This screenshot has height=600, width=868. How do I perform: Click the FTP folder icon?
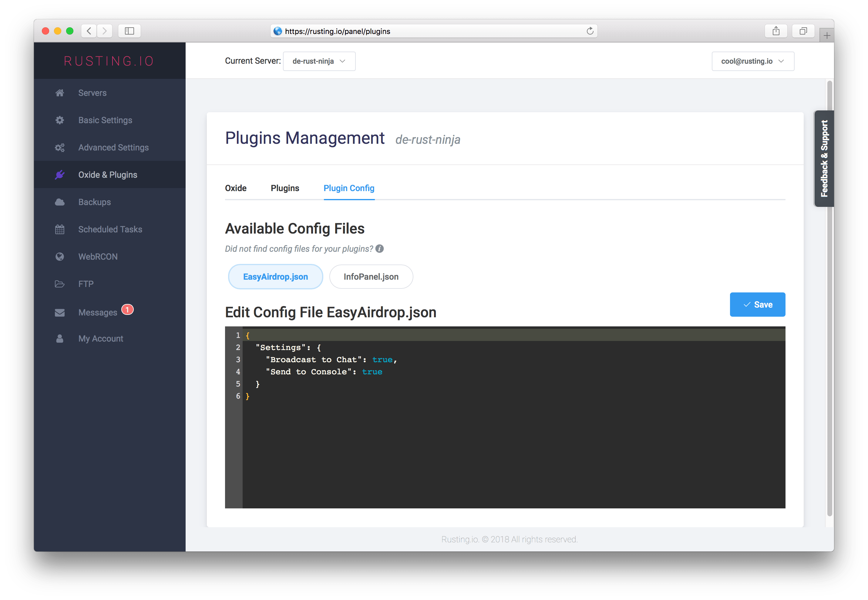click(x=59, y=284)
